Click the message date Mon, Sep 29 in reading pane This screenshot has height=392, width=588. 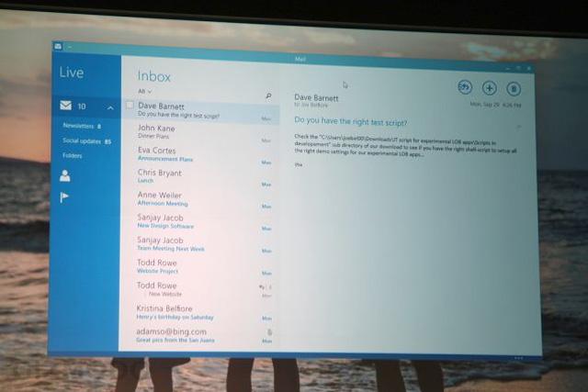[485, 105]
